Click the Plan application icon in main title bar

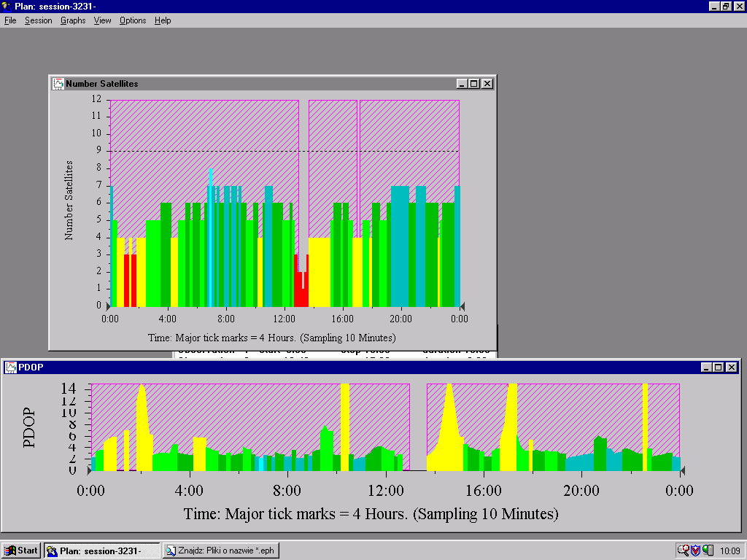[7, 6]
